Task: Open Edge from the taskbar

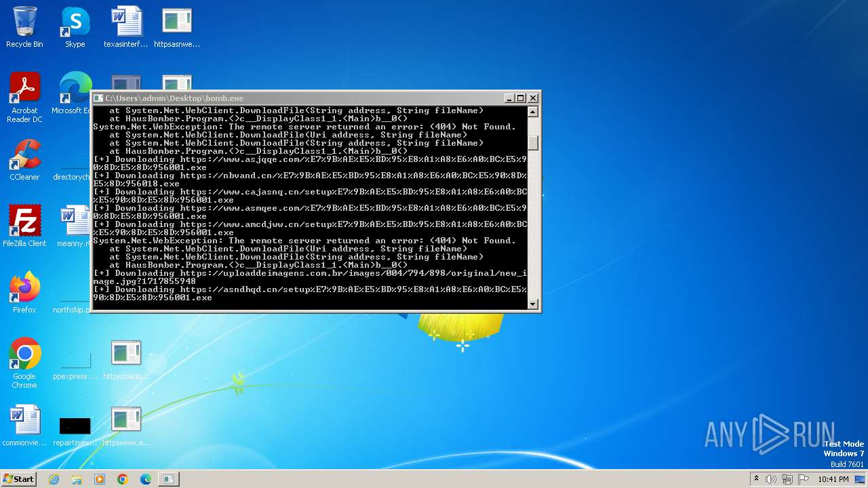Action: pyautogui.click(x=146, y=479)
